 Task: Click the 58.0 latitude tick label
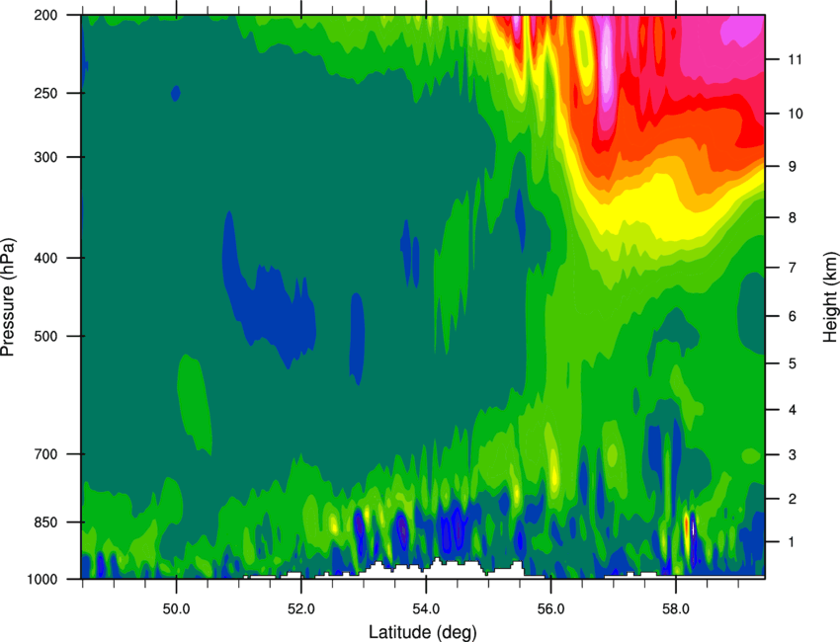point(676,609)
